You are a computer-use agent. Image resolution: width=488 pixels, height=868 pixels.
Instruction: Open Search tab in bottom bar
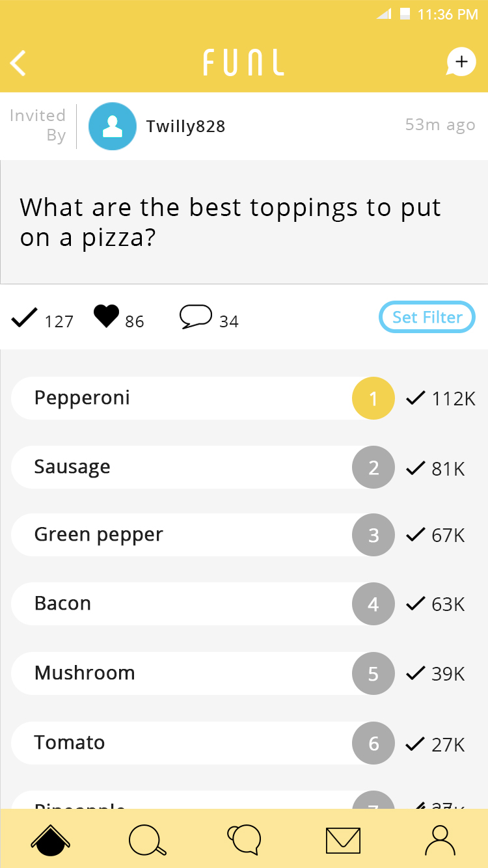pyautogui.click(x=147, y=839)
